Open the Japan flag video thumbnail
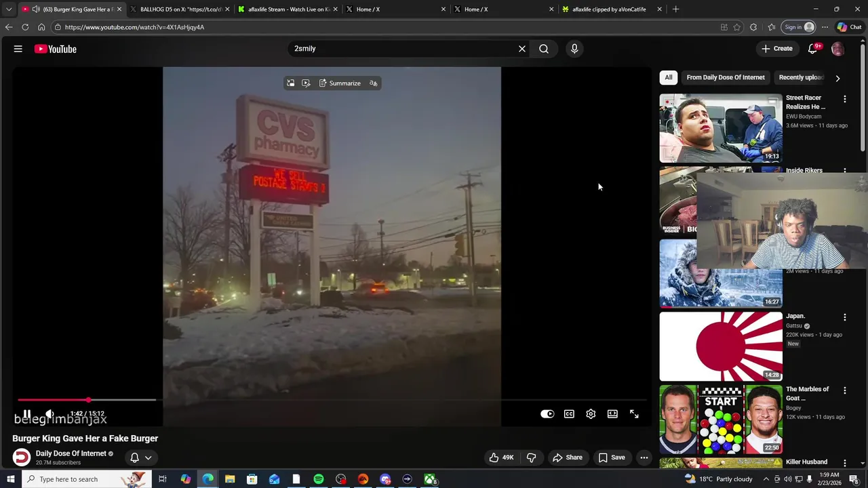Screen dimensions: 868x488 click(x=721, y=346)
